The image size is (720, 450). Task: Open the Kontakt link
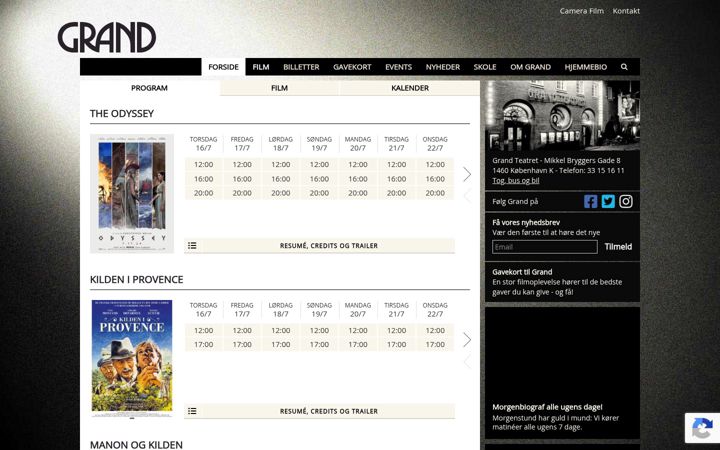[x=626, y=11]
